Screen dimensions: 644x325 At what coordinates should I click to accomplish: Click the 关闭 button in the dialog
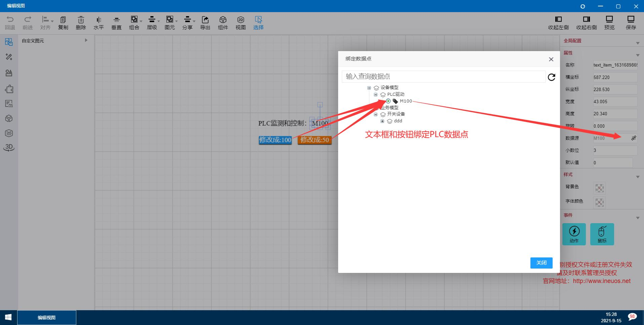[541, 263]
